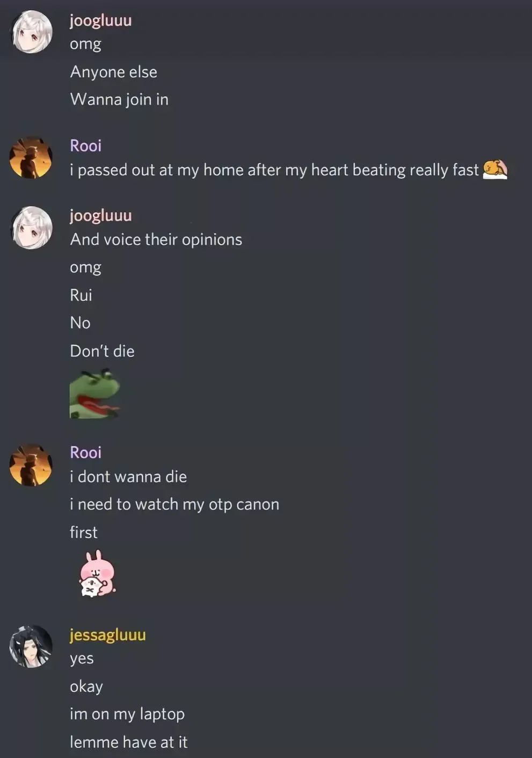The height and width of the screenshot is (758, 532).
Task: Select the 'im on my laptop' message
Action: click(x=127, y=714)
